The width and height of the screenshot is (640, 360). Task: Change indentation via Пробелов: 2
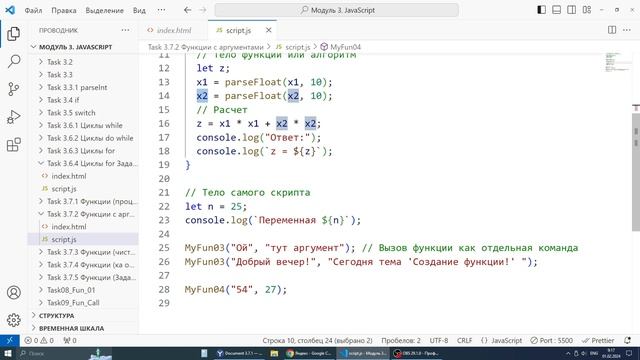[x=401, y=340]
